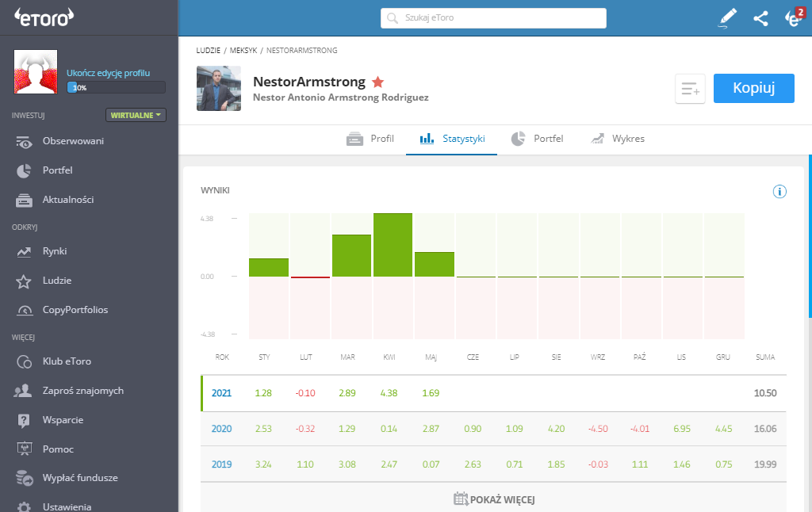Click the Aktualności news feed icon

24,200
